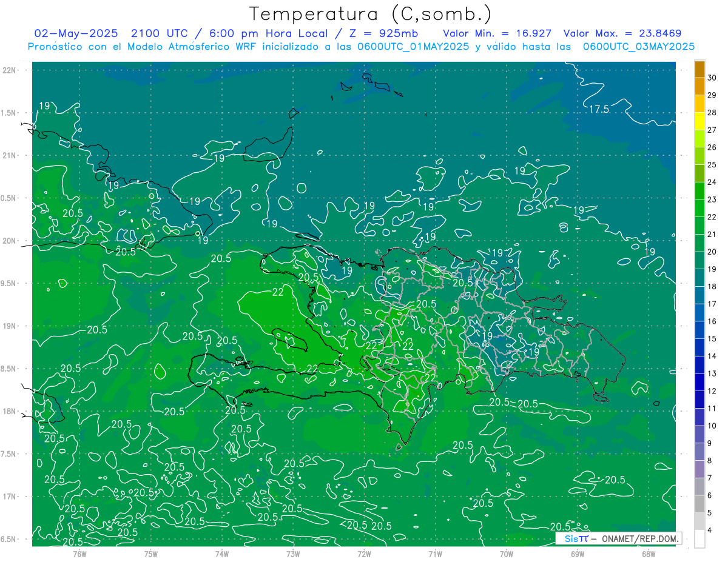Click the color scale label "25"
This screenshot has width=728, height=562.
coord(712,164)
